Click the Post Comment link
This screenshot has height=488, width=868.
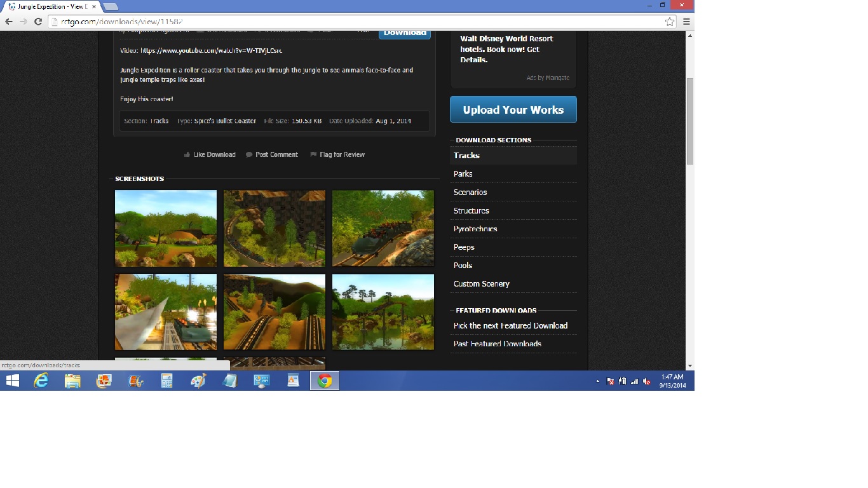tap(276, 154)
